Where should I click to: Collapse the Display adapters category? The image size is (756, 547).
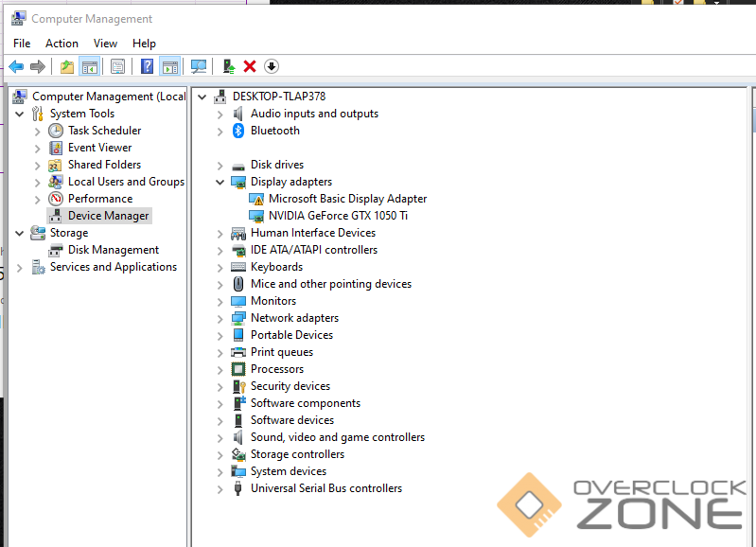point(220,182)
